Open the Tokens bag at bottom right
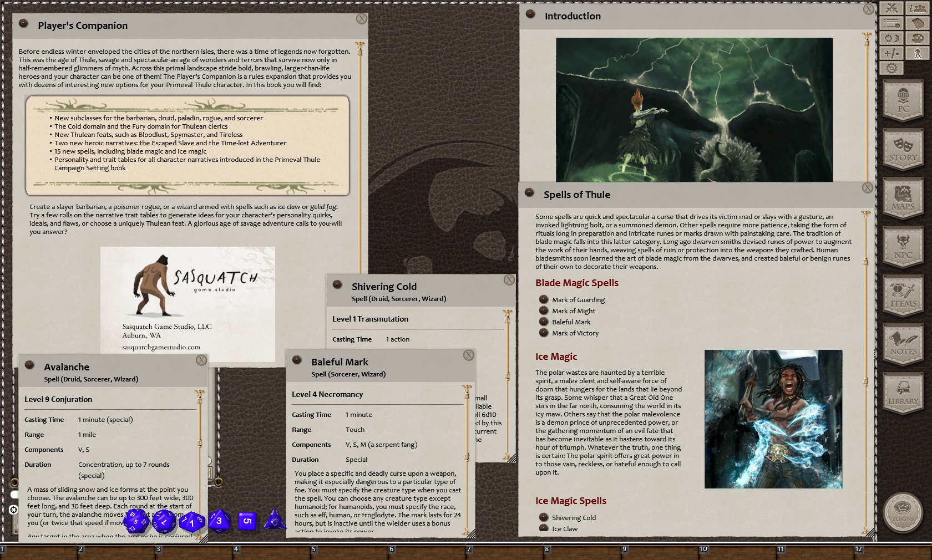The width and height of the screenshot is (932, 560). click(901, 513)
